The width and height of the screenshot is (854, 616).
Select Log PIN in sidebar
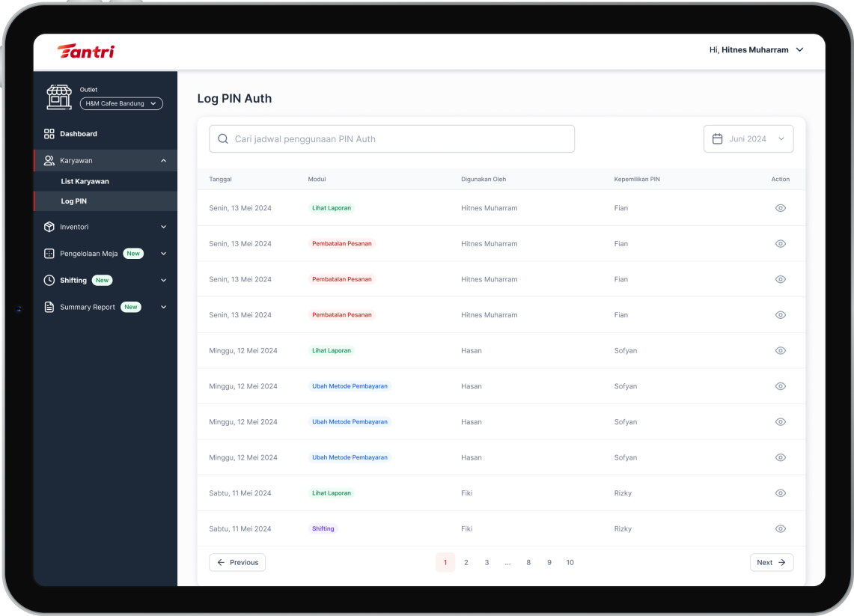click(105, 201)
